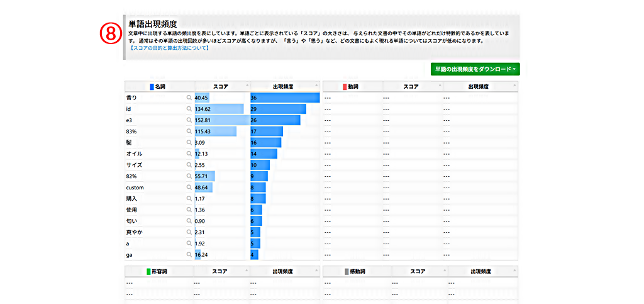Viewport: 644px width, 304px height.
Task: Sort the 感動詞 table by 出現頻度
Action: [483, 271]
